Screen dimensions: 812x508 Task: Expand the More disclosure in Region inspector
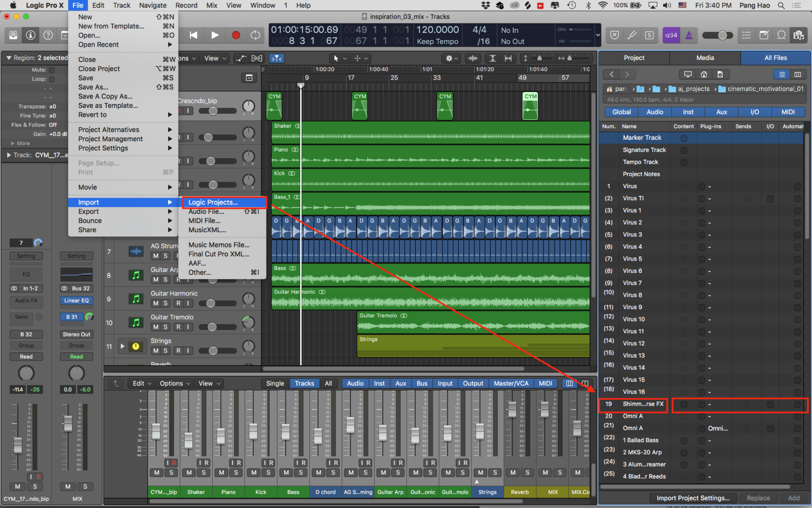pos(13,143)
